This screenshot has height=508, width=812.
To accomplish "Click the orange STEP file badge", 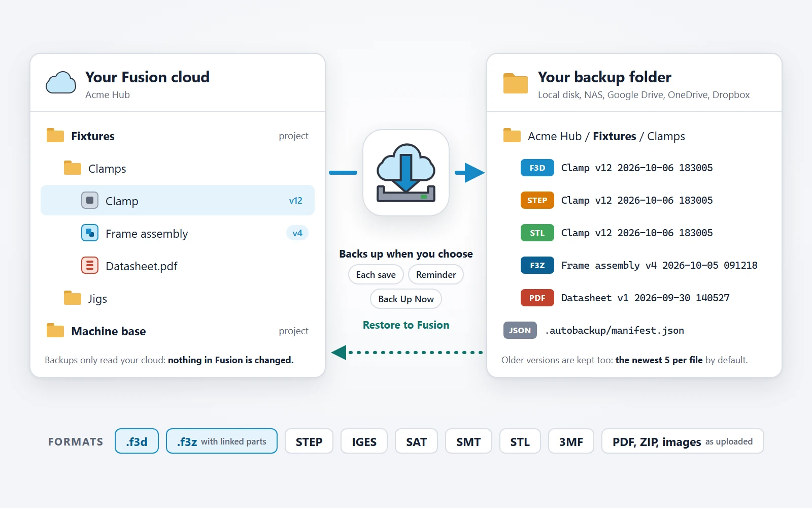I will [537, 200].
